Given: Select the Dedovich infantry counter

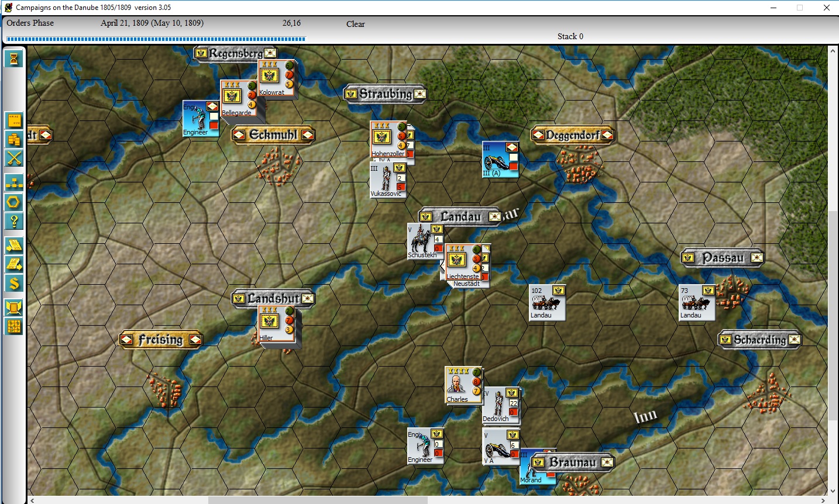Looking at the screenshot, I should [500, 405].
